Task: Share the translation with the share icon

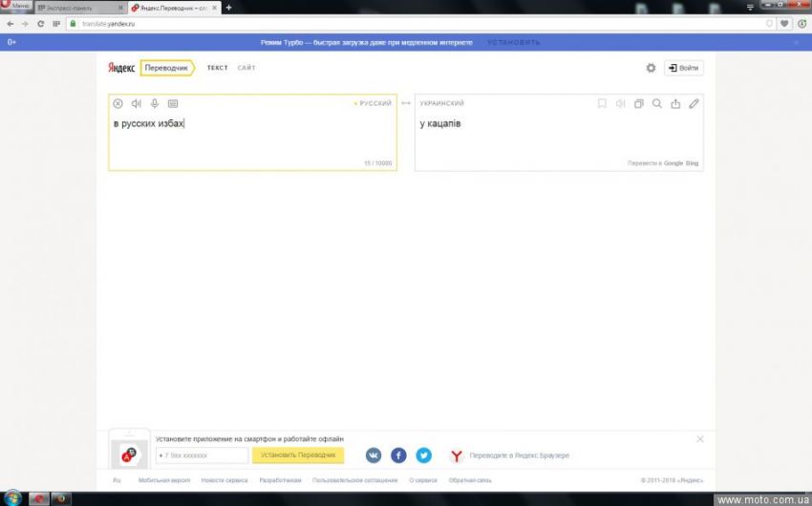Action: (x=675, y=103)
